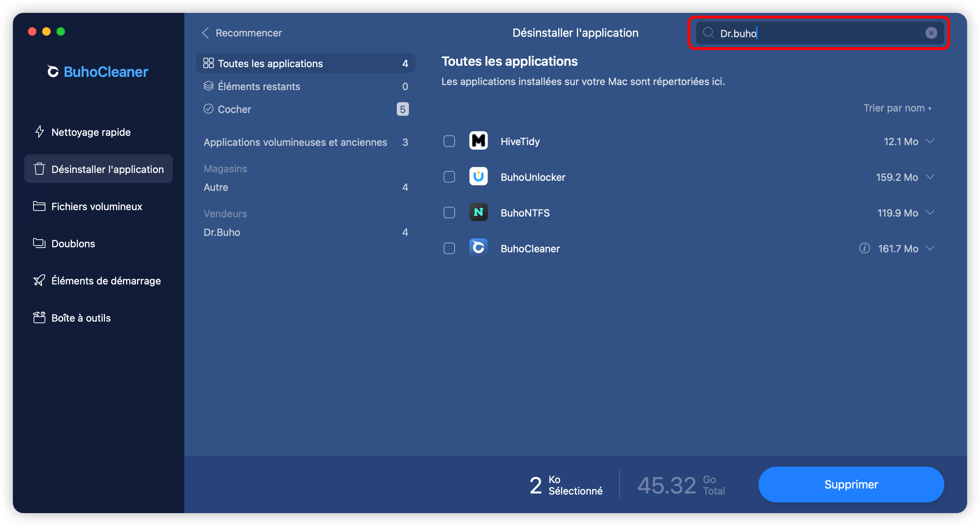980x526 pixels.
Task: Open Boîte à outils section
Action: 98,317
